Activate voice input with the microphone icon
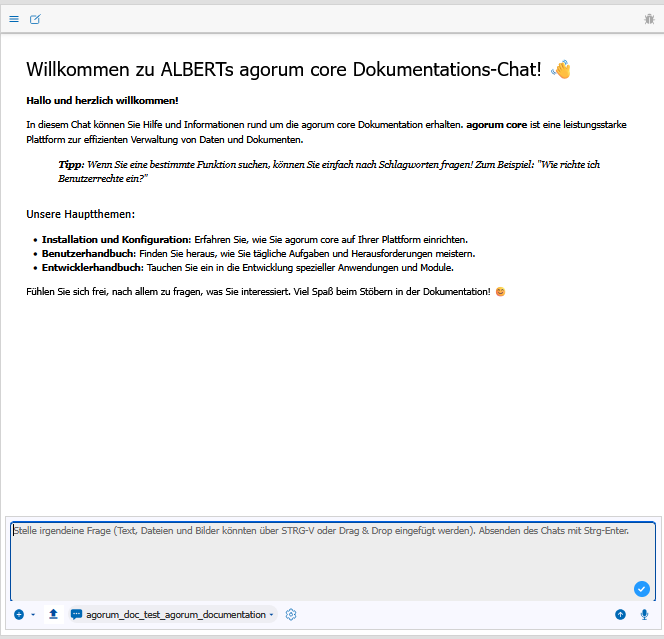Viewport: 664px width, 639px height. [644, 614]
